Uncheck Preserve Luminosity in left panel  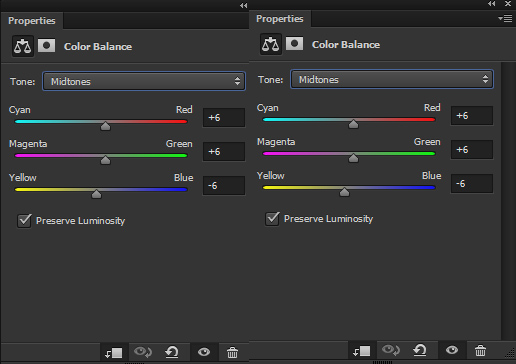click(x=24, y=221)
